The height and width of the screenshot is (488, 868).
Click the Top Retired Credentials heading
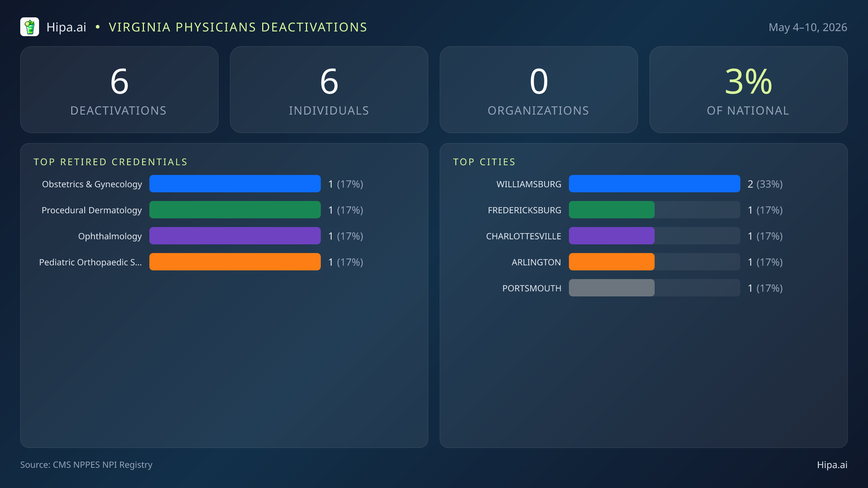[x=111, y=162]
